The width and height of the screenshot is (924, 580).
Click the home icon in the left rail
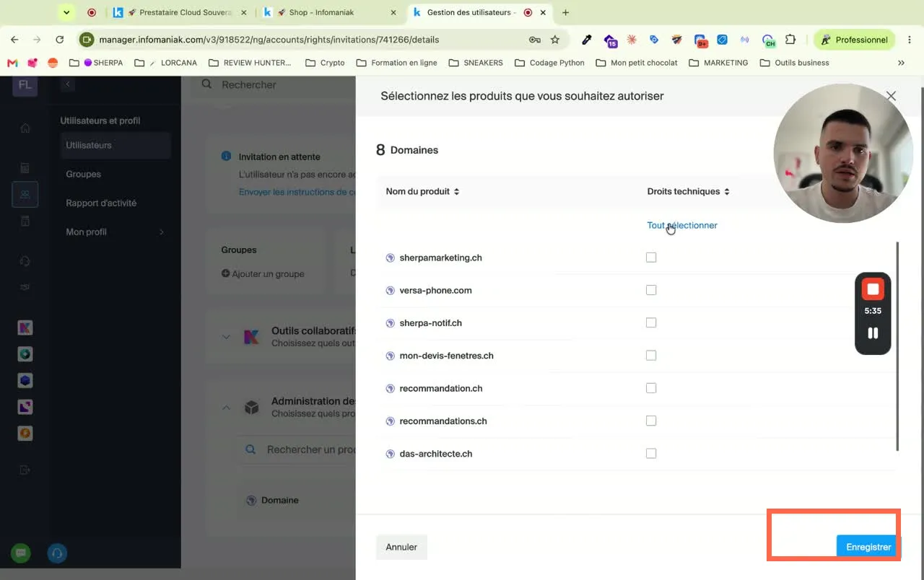(25, 128)
